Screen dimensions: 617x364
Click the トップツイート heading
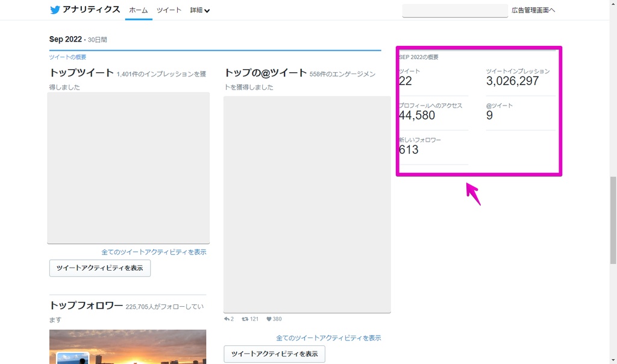pos(81,73)
